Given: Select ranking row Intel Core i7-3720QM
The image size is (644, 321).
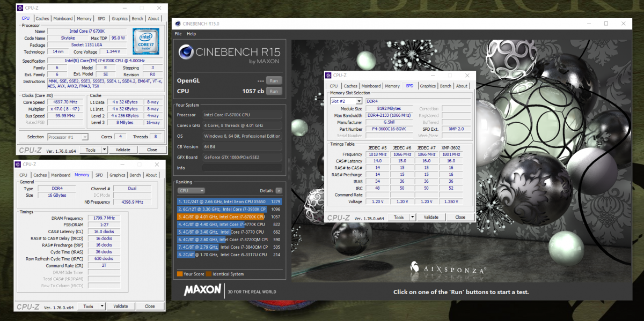Looking at the screenshot, I should pos(229,240).
